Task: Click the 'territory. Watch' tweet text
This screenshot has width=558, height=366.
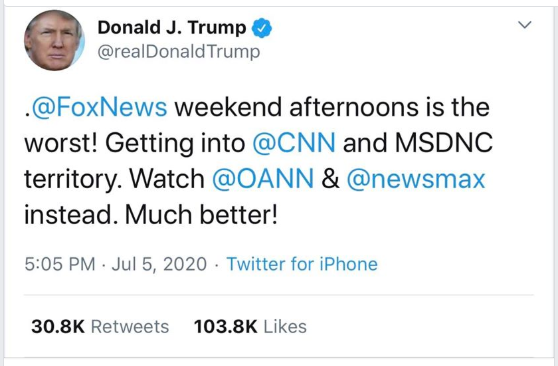Action: pos(114,179)
